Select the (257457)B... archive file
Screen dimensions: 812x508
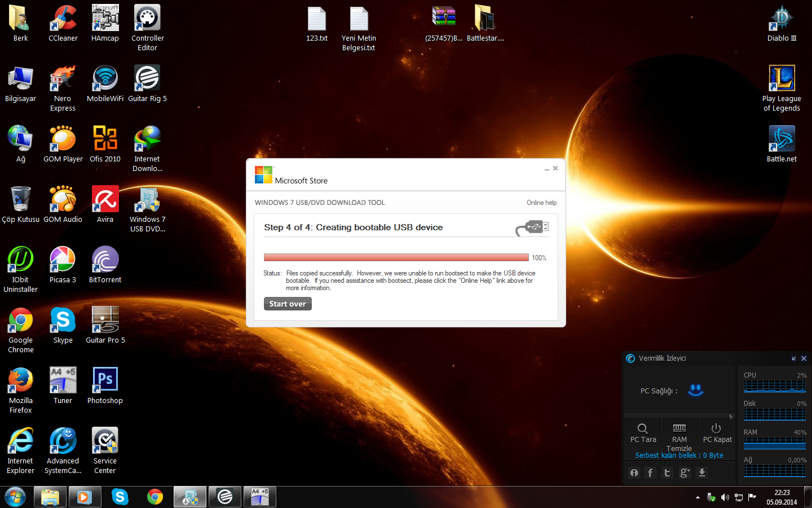click(x=443, y=23)
